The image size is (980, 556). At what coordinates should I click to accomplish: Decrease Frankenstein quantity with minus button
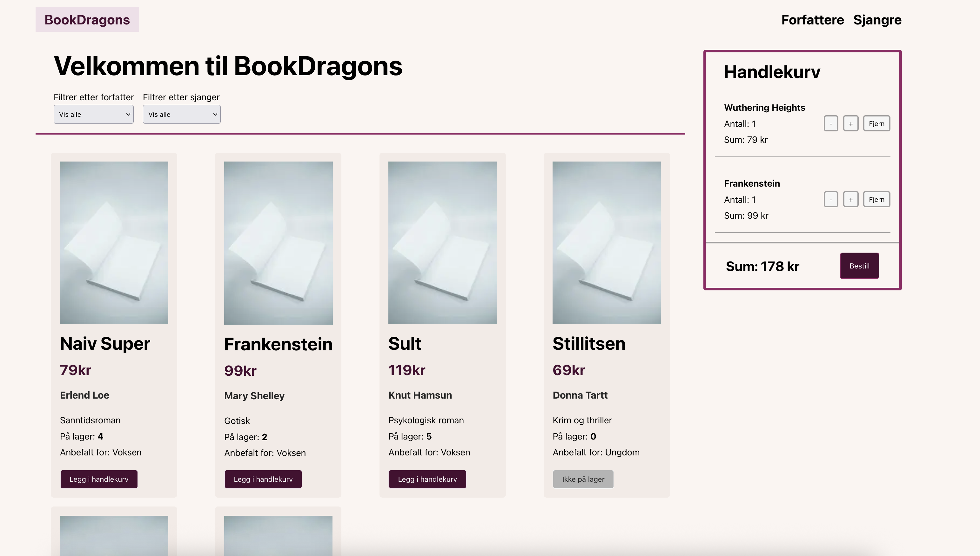[x=831, y=199]
